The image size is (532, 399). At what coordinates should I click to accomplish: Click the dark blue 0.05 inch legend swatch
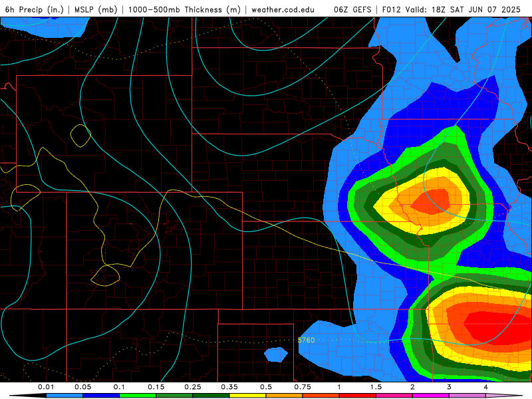101,396
